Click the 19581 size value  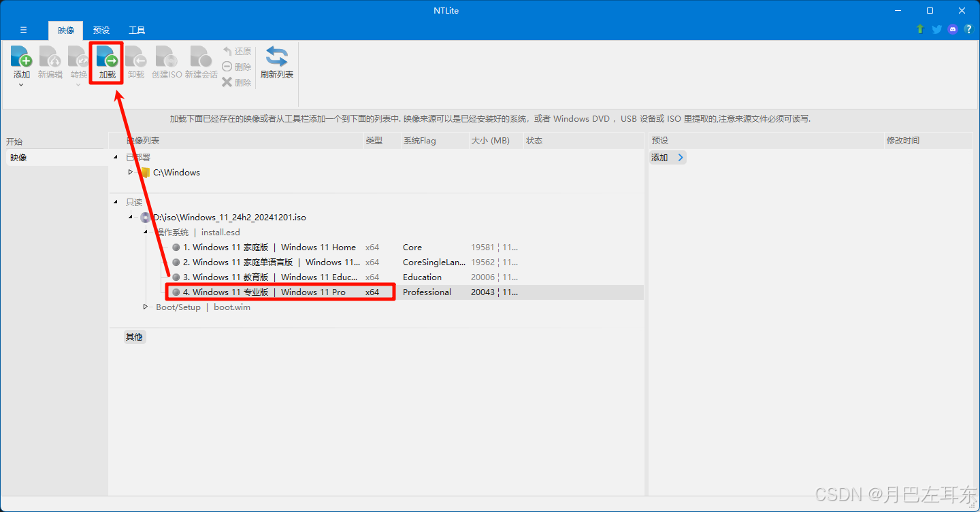tap(483, 248)
